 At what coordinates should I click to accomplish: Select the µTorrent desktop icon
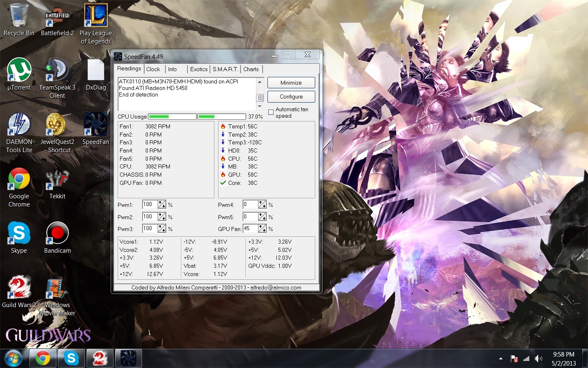[x=19, y=74]
